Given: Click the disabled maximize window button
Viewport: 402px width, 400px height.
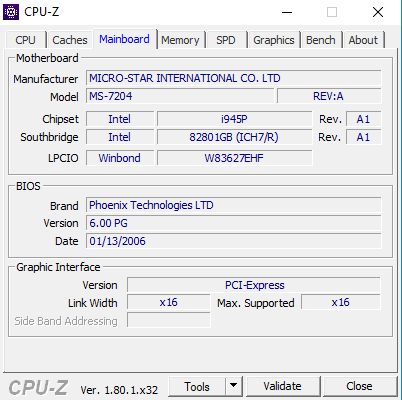Looking at the screenshot, I should (x=332, y=13).
